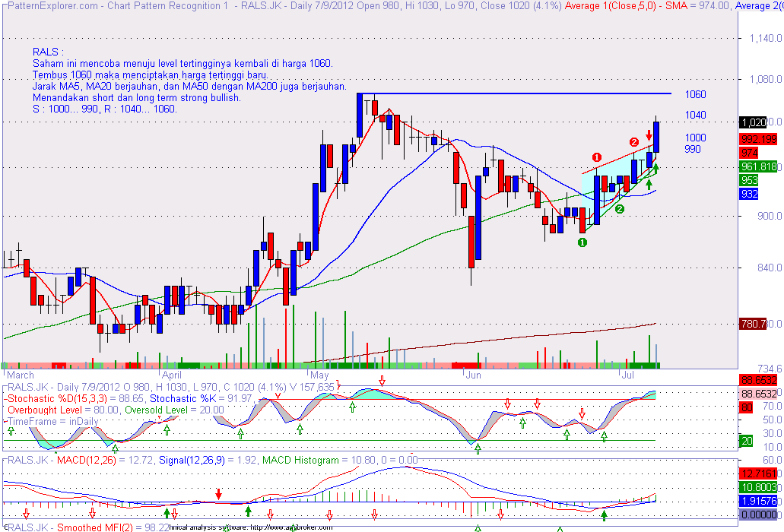Click the Jul date axis label
The height and width of the screenshot is (532, 784).
[x=627, y=375]
